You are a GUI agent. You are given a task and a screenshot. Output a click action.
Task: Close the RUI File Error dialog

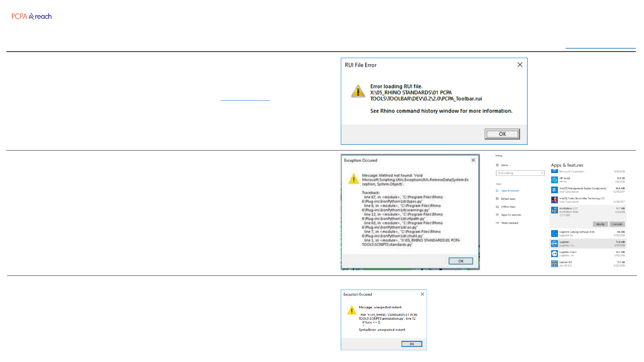[520, 65]
